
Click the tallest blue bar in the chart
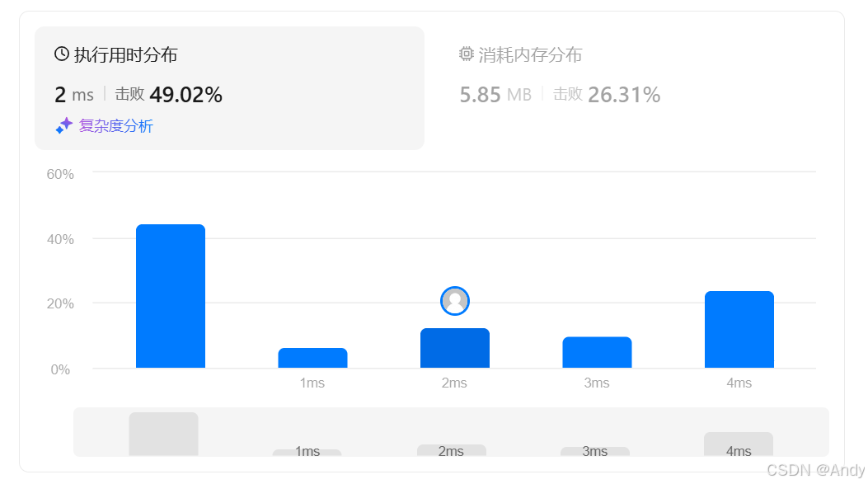[x=171, y=296]
